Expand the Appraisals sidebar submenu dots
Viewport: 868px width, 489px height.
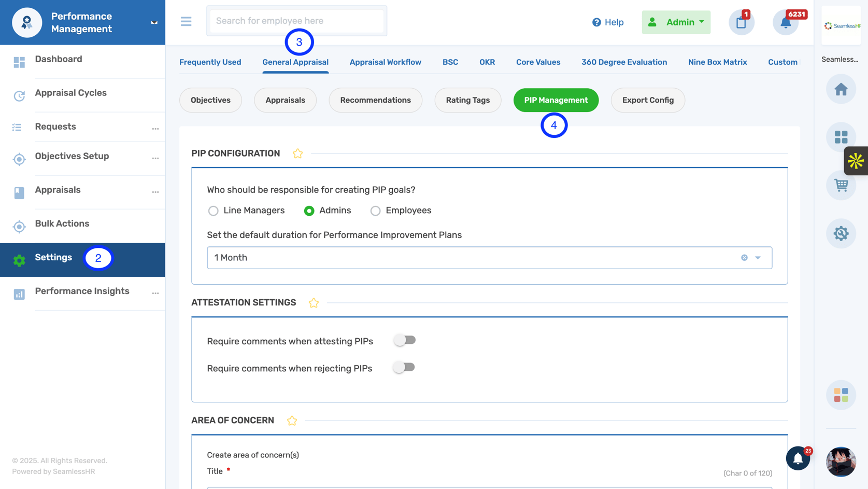pos(155,192)
